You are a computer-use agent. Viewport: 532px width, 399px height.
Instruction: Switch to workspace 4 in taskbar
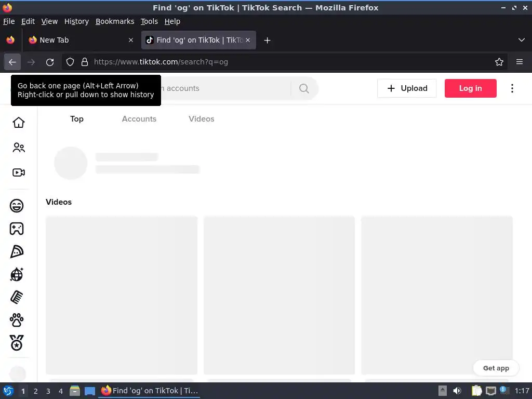pos(61,391)
